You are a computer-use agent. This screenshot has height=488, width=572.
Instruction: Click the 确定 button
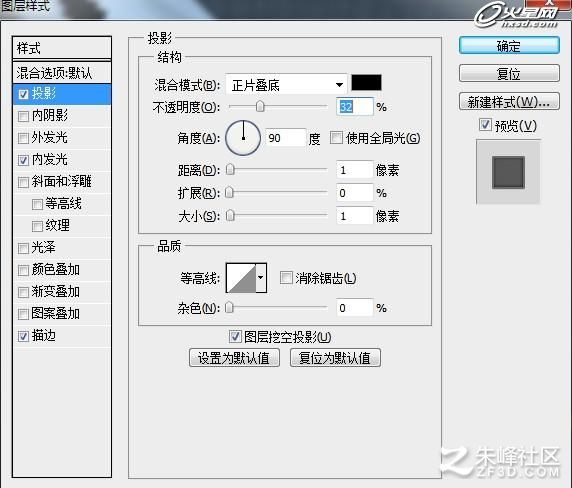509,46
